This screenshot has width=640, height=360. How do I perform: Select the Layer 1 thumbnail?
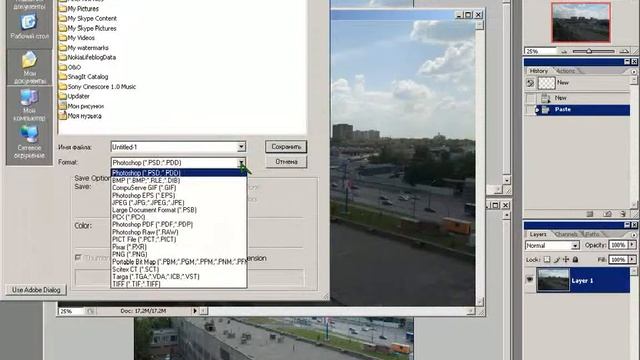point(553,280)
